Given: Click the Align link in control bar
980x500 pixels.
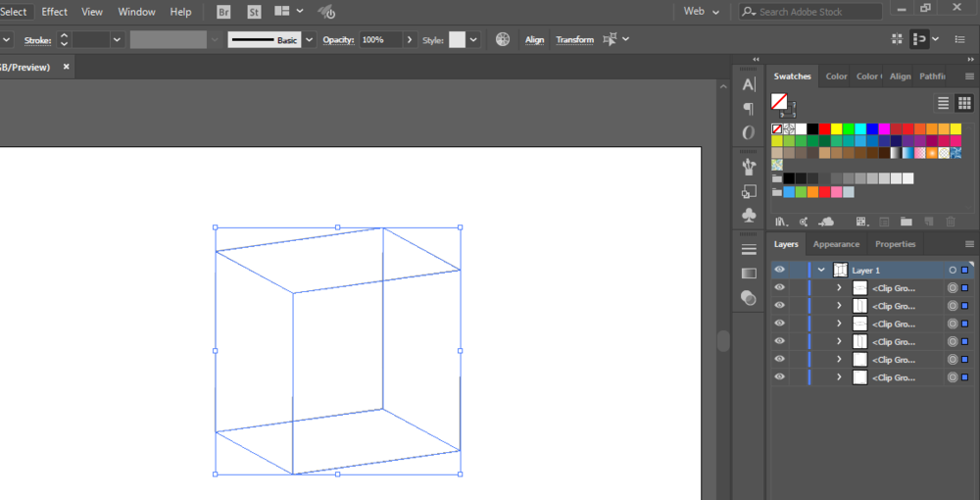Looking at the screenshot, I should tap(534, 39).
